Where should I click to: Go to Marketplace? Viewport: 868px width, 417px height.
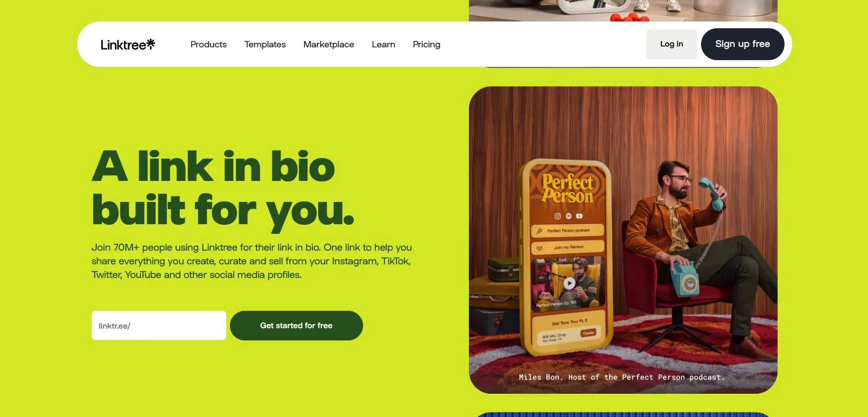tap(328, 44)
